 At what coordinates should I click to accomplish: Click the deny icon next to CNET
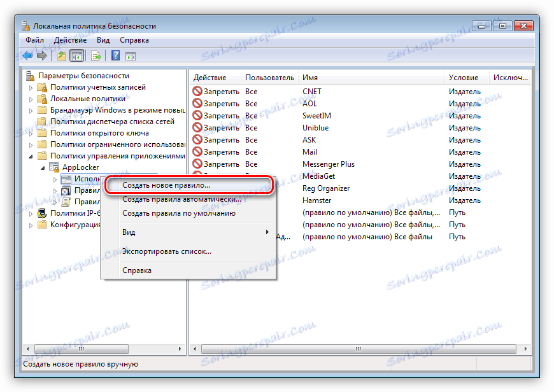point(196,91)
